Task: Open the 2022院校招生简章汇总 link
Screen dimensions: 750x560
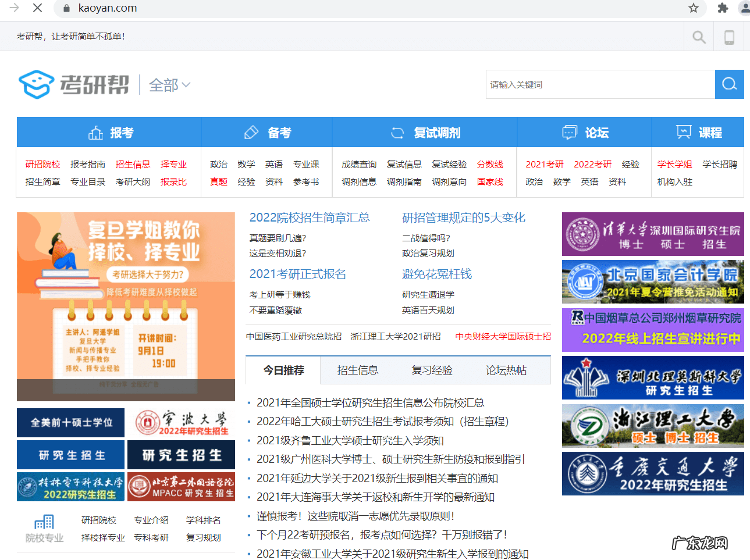Action: (309, 217)
